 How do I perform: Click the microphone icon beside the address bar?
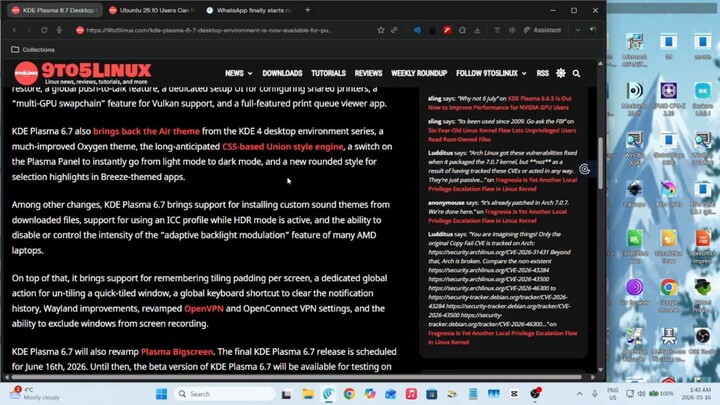[59, 30]
